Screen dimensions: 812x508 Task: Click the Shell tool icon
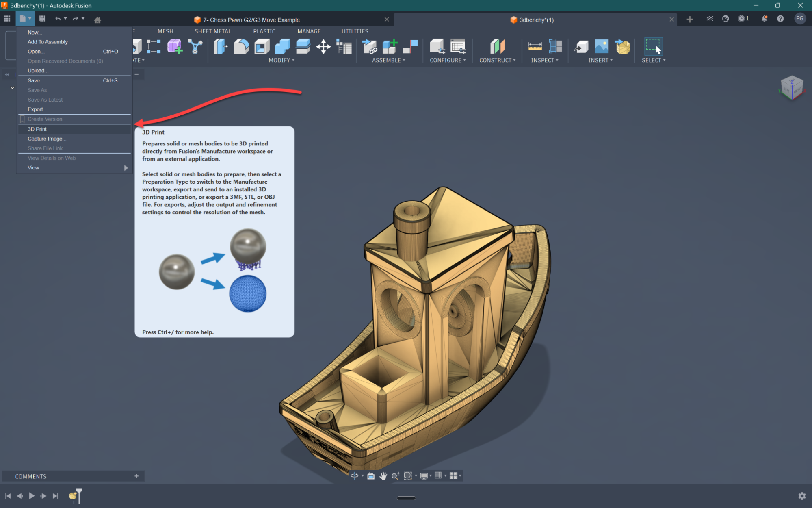point(262,47)
